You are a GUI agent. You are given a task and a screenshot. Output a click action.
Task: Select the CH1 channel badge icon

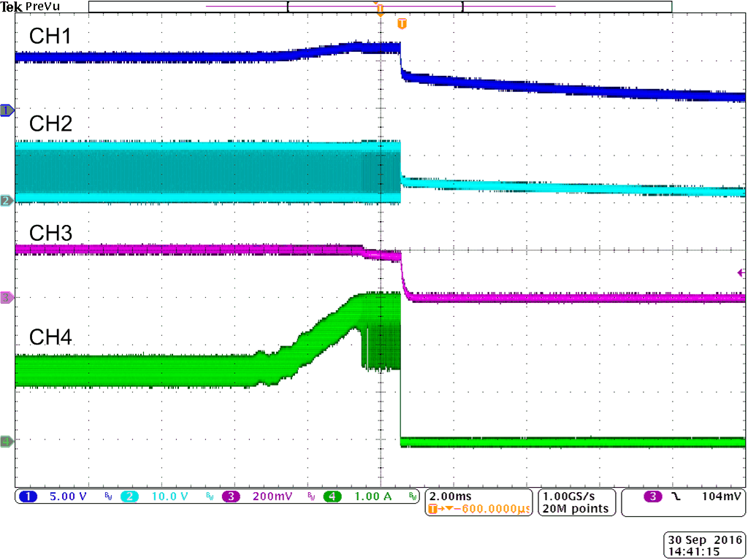29,496
